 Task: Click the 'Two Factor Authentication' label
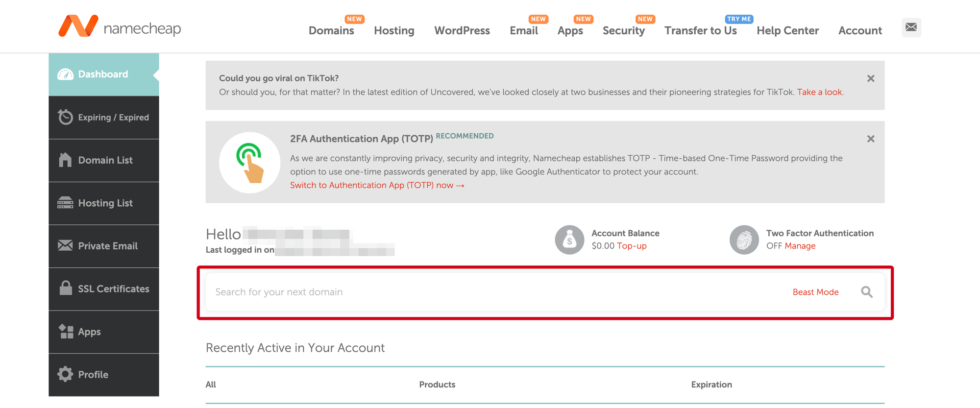tap(820, 233)
